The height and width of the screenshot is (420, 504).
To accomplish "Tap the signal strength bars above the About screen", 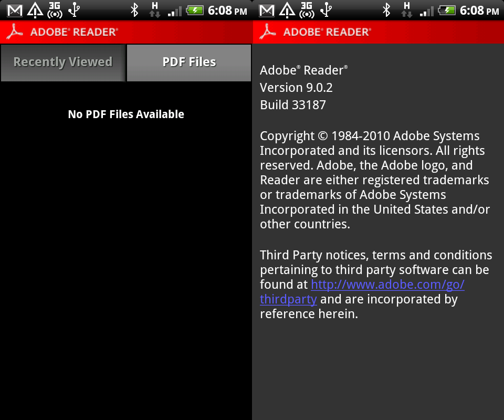I will [x=426, y=12].
